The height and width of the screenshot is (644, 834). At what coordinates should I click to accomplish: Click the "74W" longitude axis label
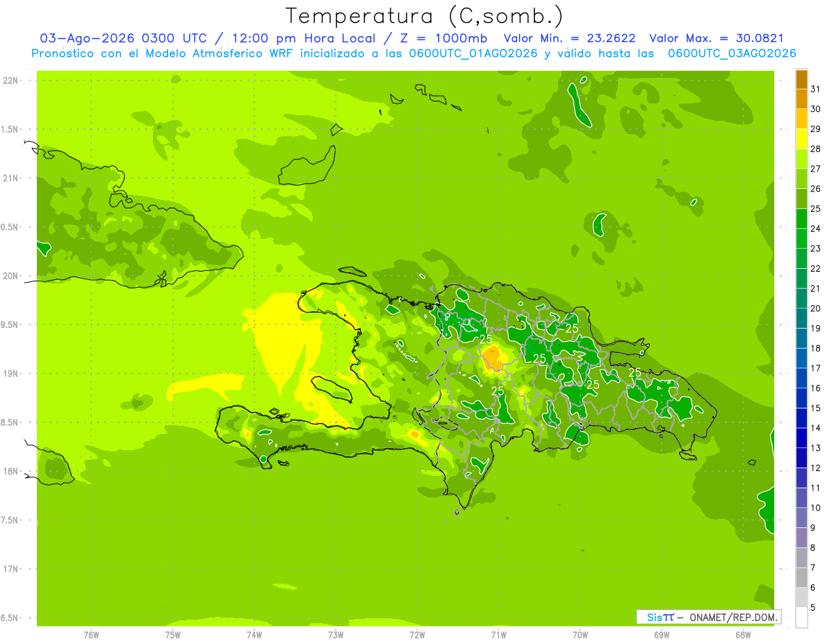254,635
